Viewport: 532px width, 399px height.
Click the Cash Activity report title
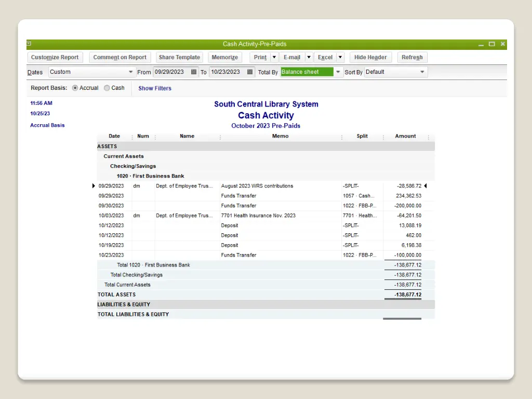(265, 115)
